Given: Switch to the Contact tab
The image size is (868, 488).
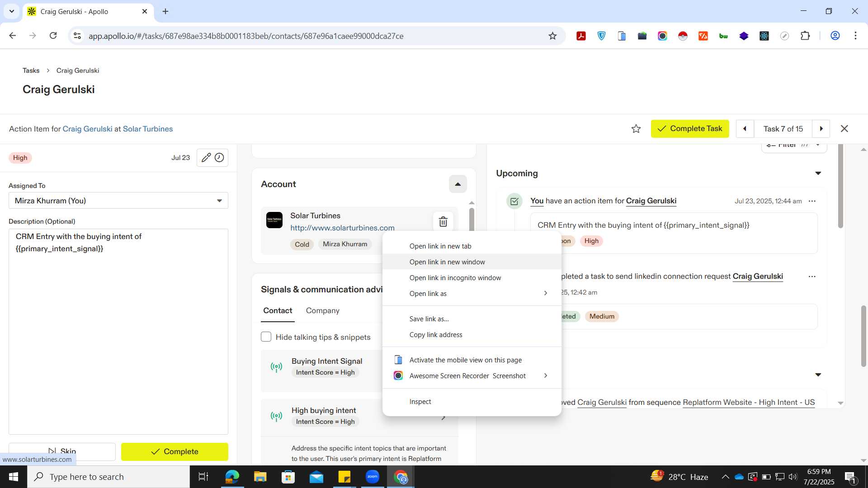Looking at the screenshot, I should point(278,311).
